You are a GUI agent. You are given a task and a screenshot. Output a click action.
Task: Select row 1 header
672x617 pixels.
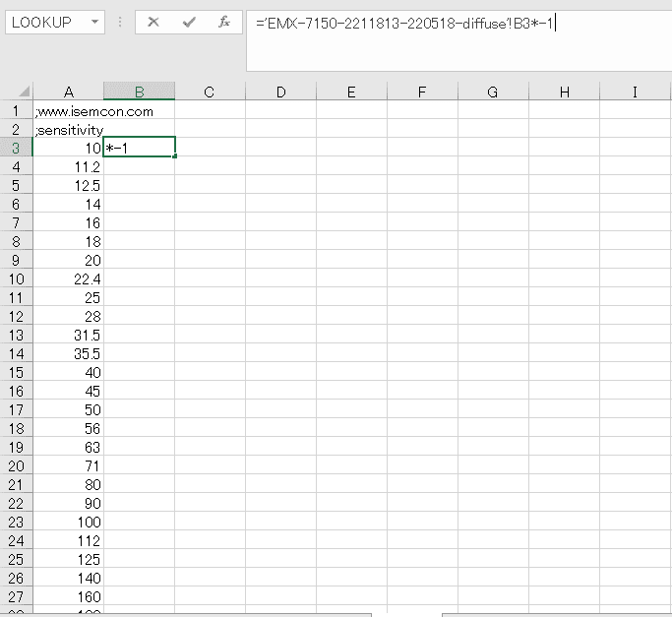[x=16, y=110]
